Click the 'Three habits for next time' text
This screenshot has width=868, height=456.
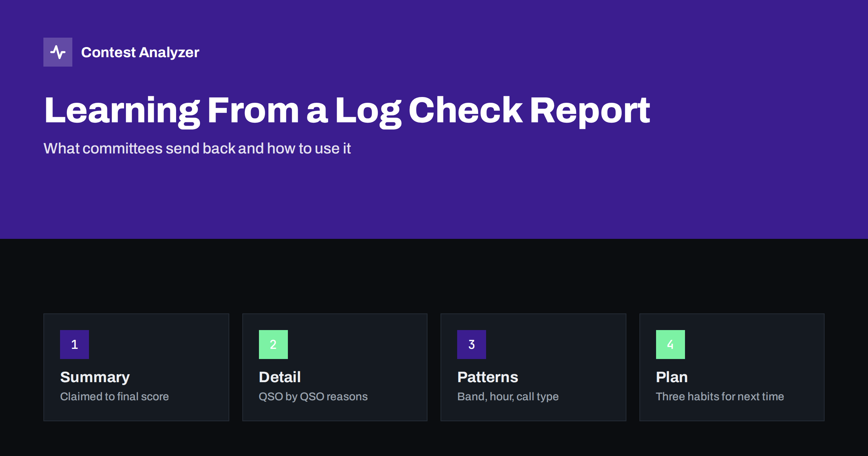tap(720, 396)
